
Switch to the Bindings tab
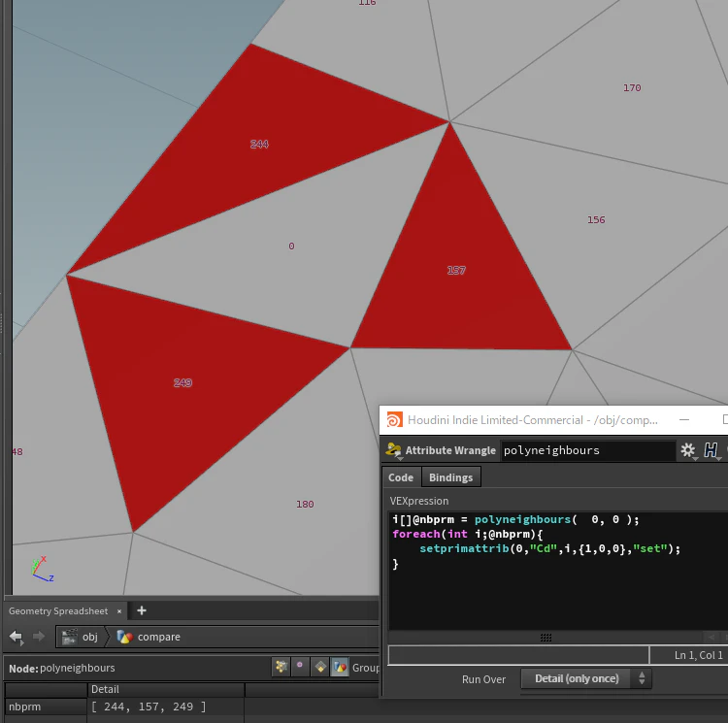[450, 477]
